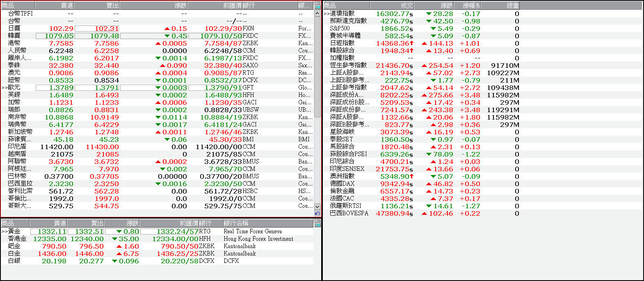
Task: Click left arrow icon in forex panel header
Action: coord(317,3)
